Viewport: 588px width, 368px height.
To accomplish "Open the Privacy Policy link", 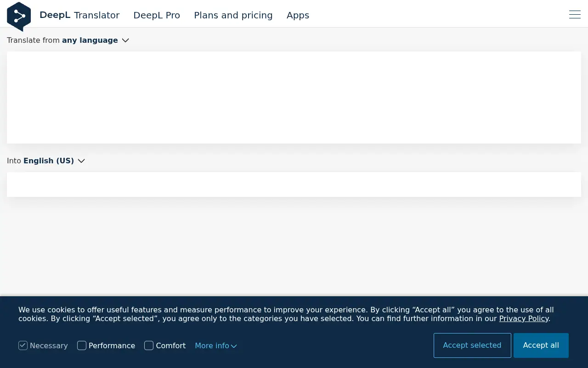I will tap(524, 319).
